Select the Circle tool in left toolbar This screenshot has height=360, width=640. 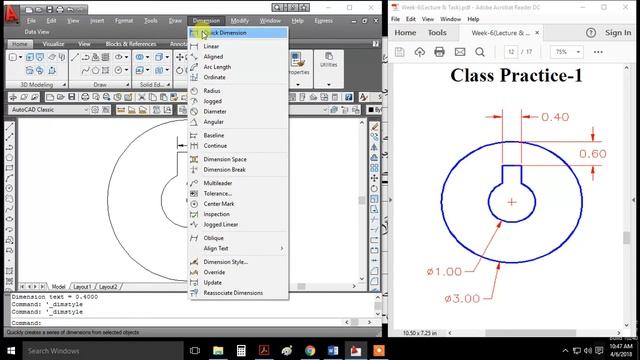pyautogui.click(x=9, y=188)
